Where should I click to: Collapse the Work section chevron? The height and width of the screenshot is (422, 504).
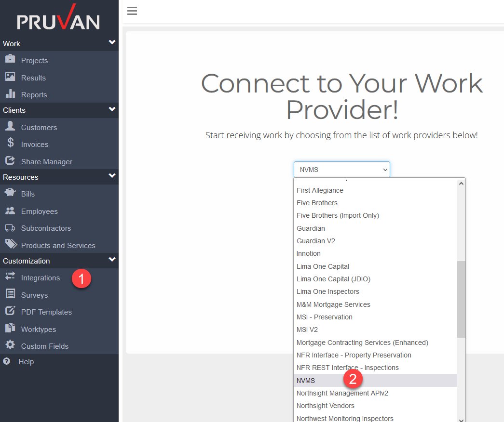click(x=112, y=43)
